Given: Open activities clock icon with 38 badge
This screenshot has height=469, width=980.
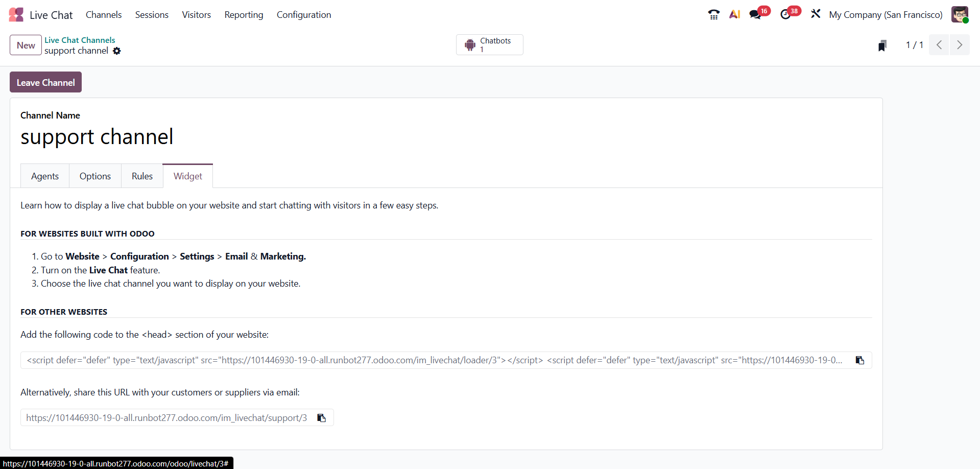Looking at the screenshot, I should pos(786,15).
